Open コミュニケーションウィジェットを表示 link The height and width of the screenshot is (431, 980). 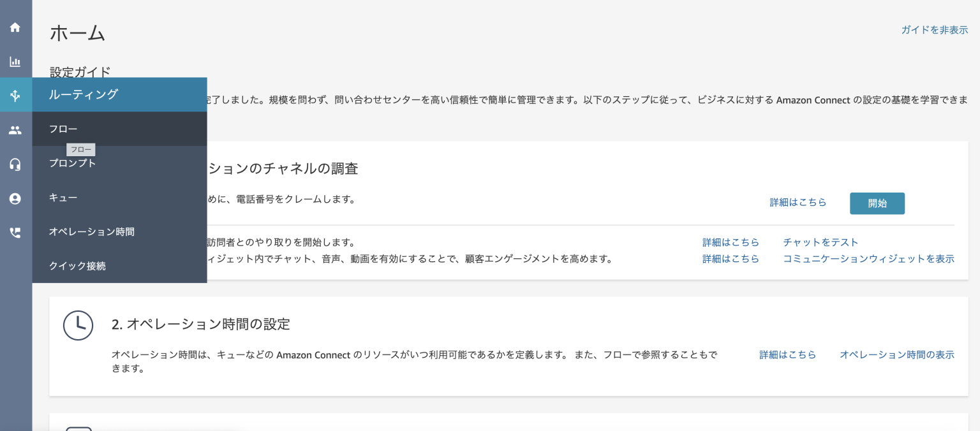click(869, 259)
